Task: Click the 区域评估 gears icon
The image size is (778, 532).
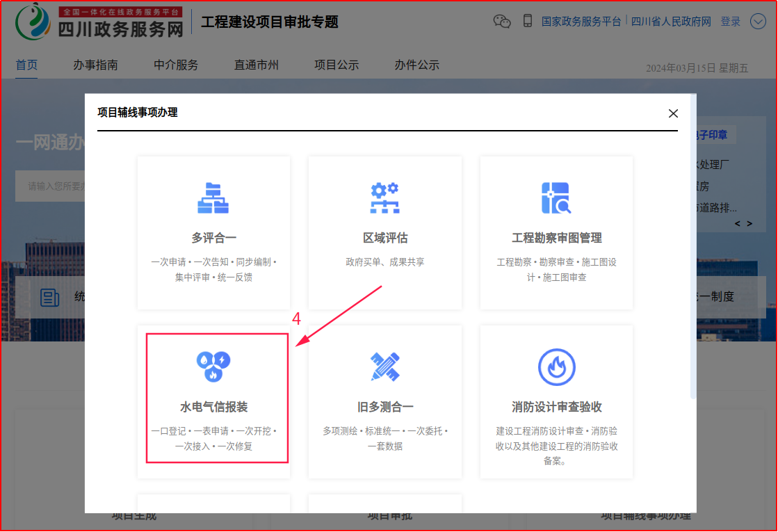Action: [384, 198]
